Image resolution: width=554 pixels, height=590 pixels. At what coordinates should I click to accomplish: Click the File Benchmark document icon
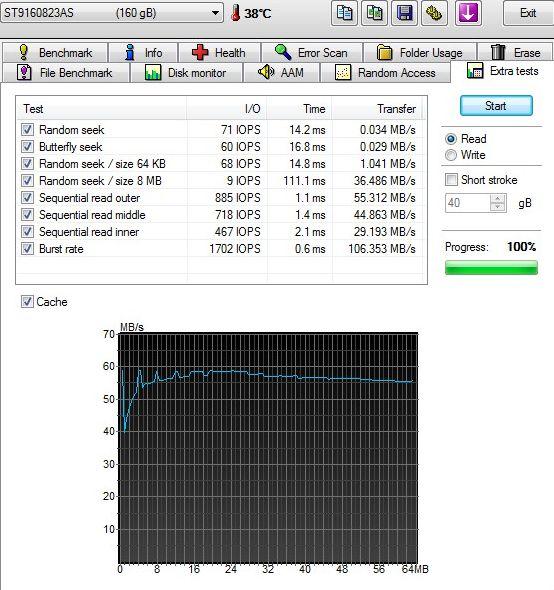coord(24,72)
